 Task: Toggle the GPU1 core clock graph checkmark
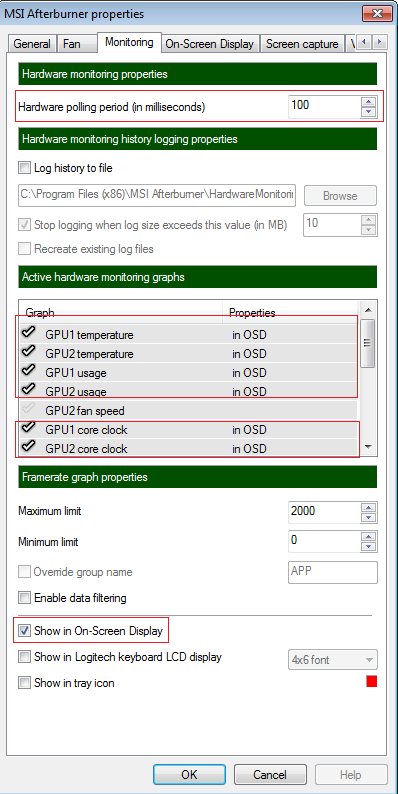click(x=29, y=428)
